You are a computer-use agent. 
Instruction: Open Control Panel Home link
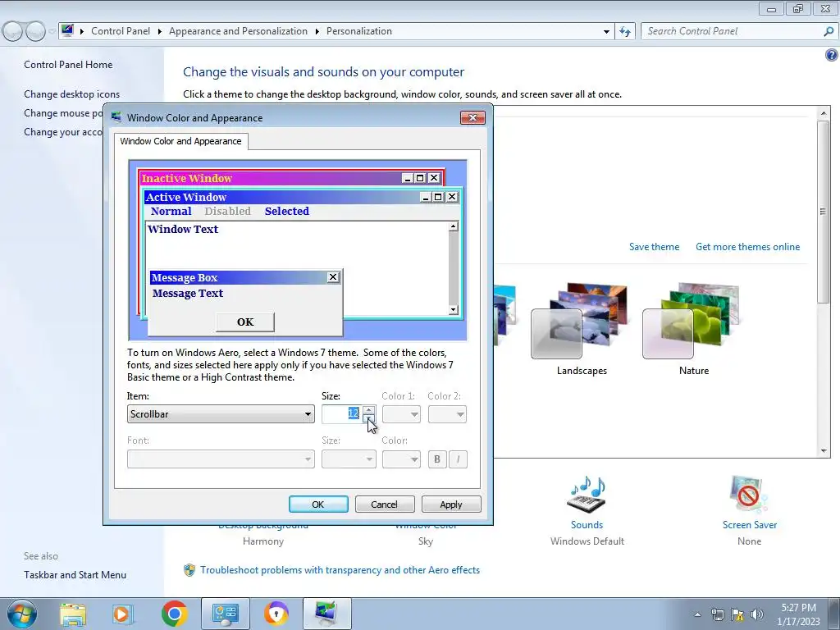(68, 65)
